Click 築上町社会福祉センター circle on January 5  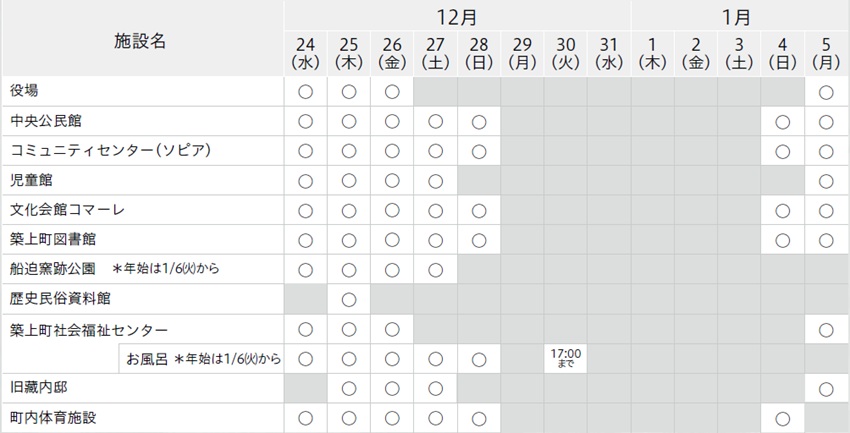pyautogui.click(x=826, y=329)
